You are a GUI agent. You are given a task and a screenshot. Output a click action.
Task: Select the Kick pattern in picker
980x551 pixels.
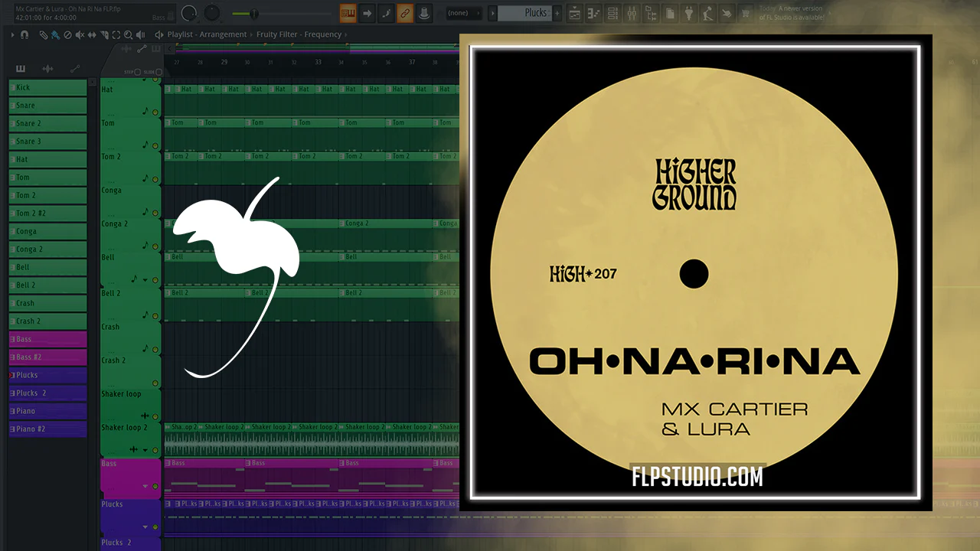tap(47, 87)
